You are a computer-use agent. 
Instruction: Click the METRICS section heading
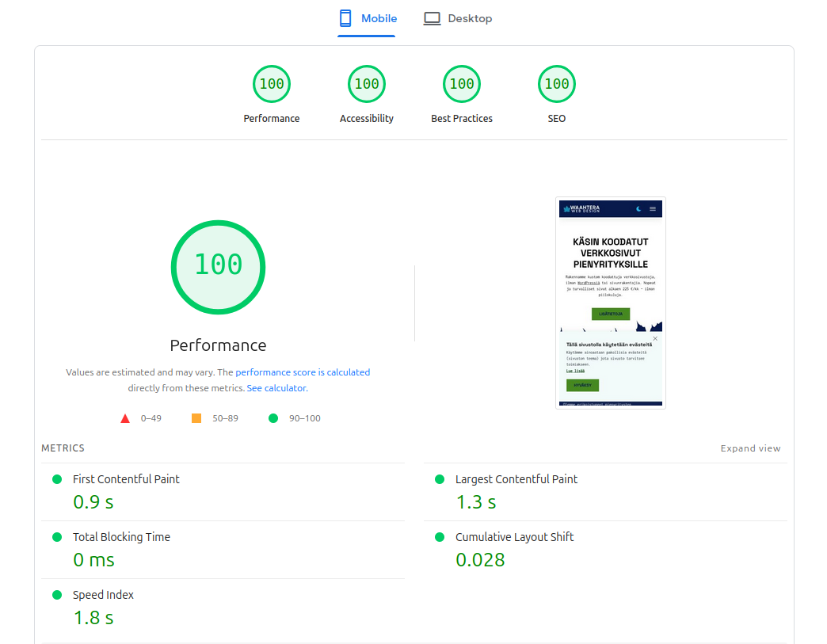pos(63,448)
